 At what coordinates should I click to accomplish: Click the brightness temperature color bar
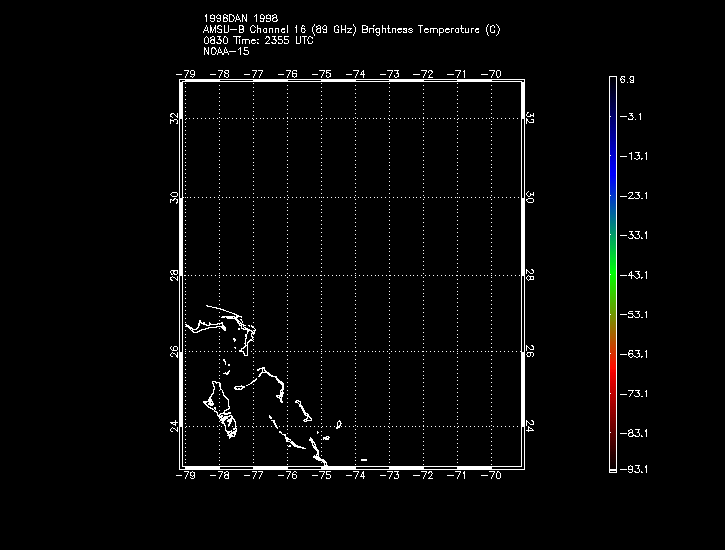pos(613,275)
